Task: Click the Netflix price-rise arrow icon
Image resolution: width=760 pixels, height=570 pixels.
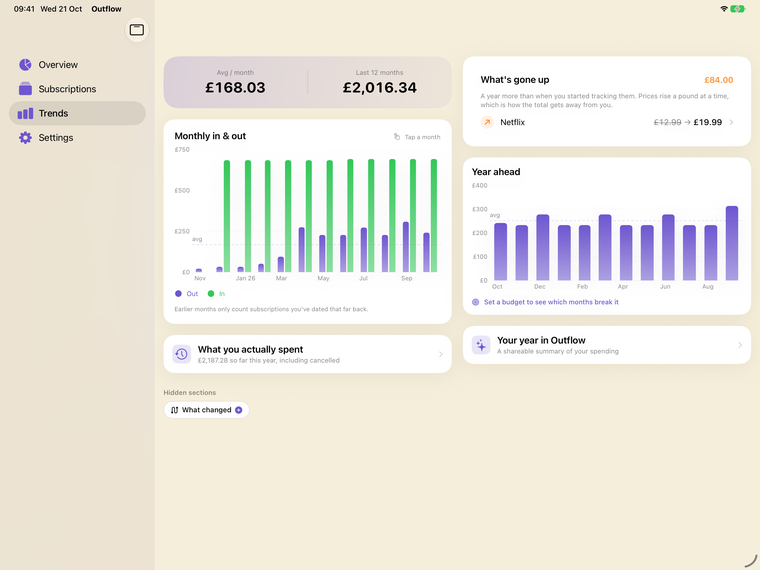Action: (487, 122)
